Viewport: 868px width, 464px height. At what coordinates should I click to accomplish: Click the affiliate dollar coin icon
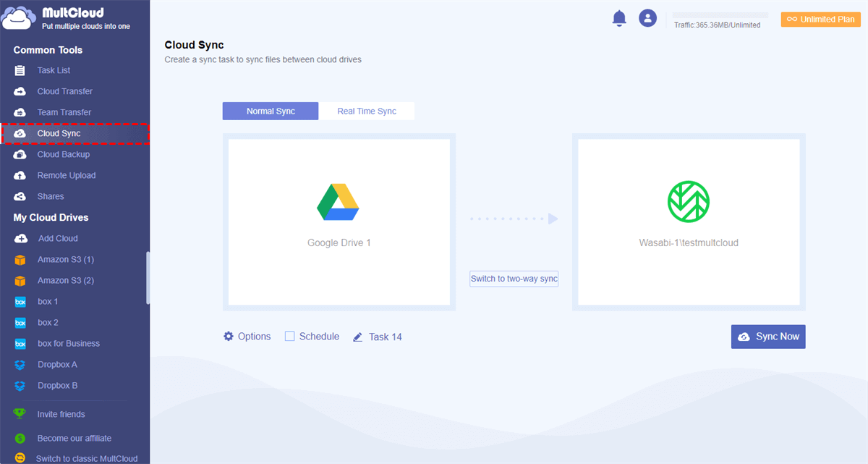[x=20, y=438]
